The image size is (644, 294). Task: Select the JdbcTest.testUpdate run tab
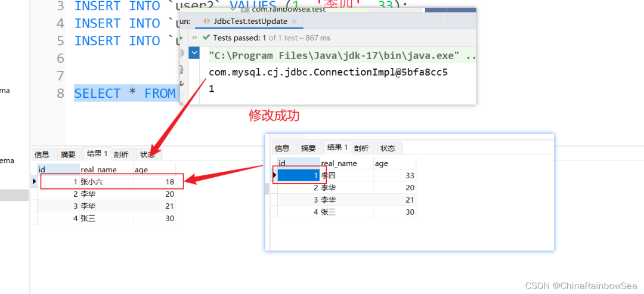click(250, 21)
